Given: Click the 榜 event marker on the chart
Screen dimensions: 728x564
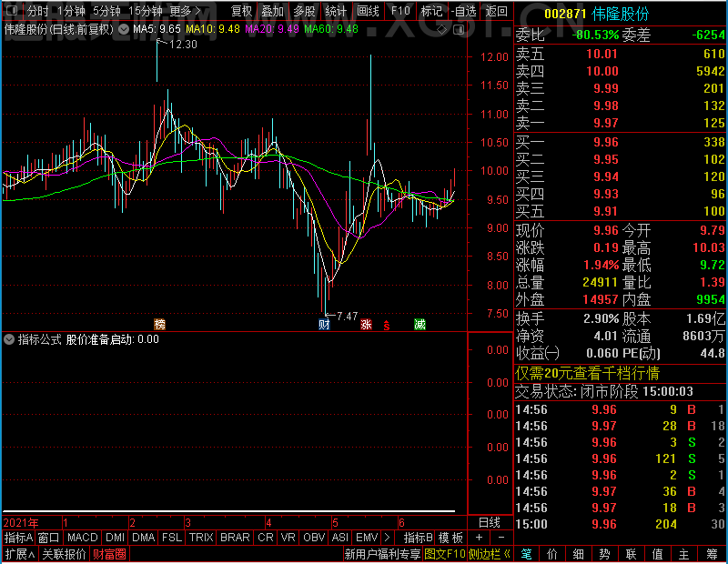Looking at the screenshot, I should click(x=159, y=324).
